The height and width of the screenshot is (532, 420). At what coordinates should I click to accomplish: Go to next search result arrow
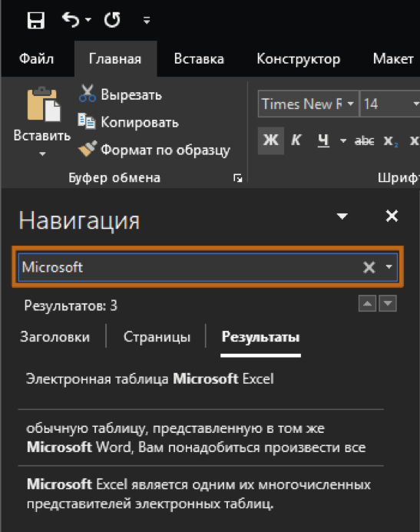tap(388, 303)
